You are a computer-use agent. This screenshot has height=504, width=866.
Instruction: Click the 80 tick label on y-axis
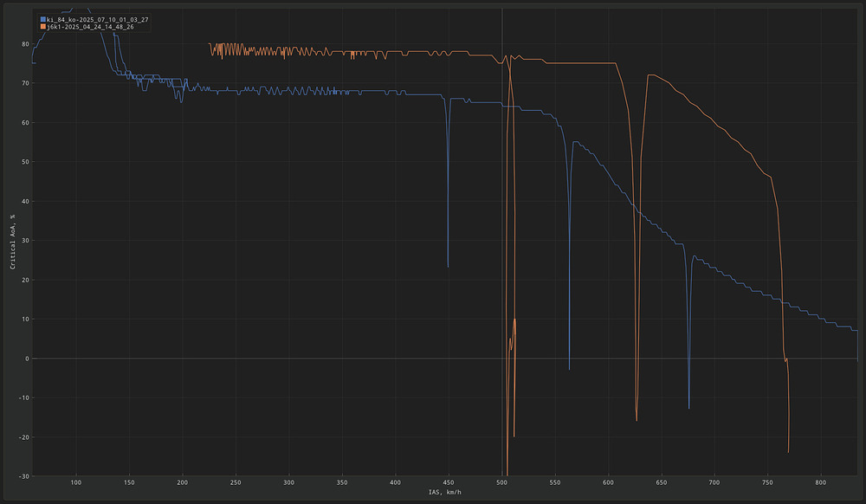tap(25, 44)
